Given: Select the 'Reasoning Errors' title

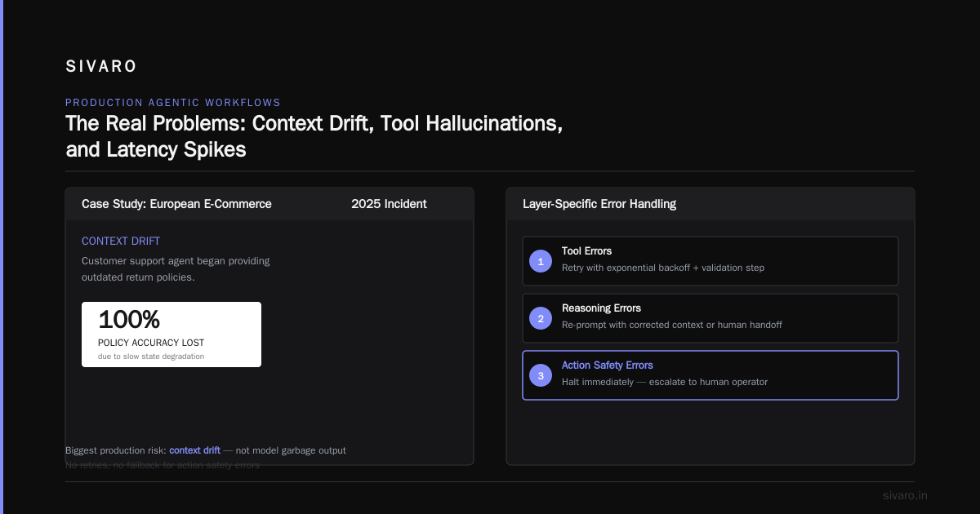Looking at the screenshot, I should 601,308.
